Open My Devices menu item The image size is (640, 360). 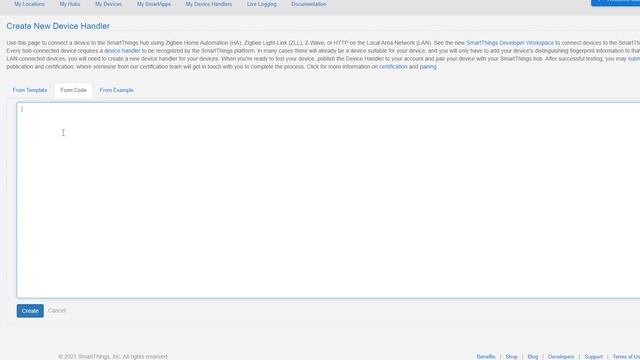109,4
